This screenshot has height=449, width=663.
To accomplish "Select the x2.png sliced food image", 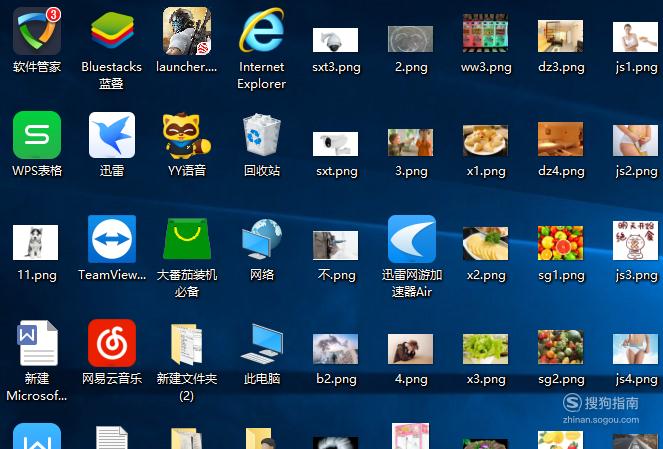I will (x=485, y=244).
